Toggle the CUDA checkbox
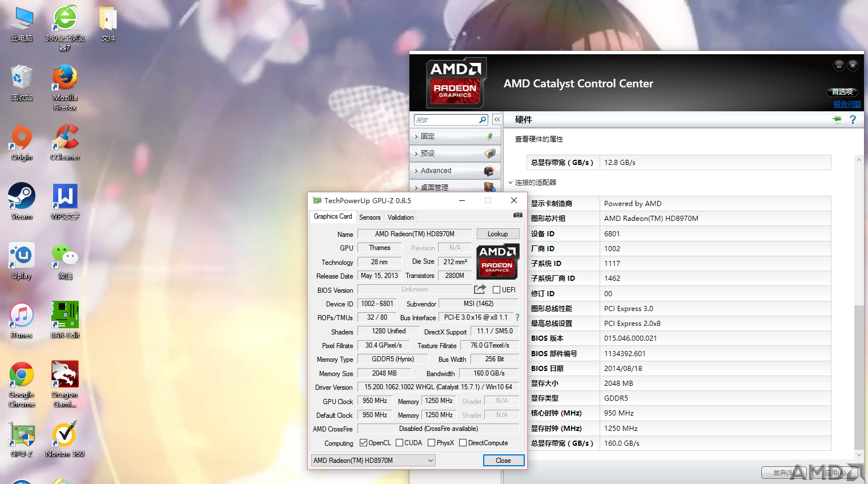 coord(399,443)
